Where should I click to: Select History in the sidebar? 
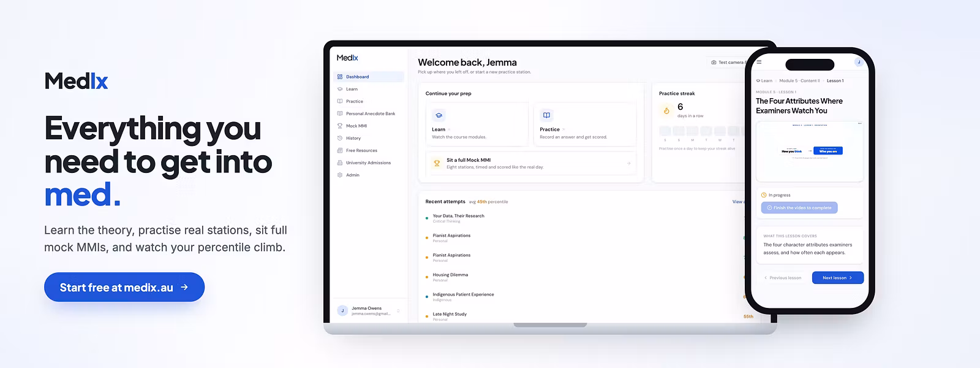369,138
